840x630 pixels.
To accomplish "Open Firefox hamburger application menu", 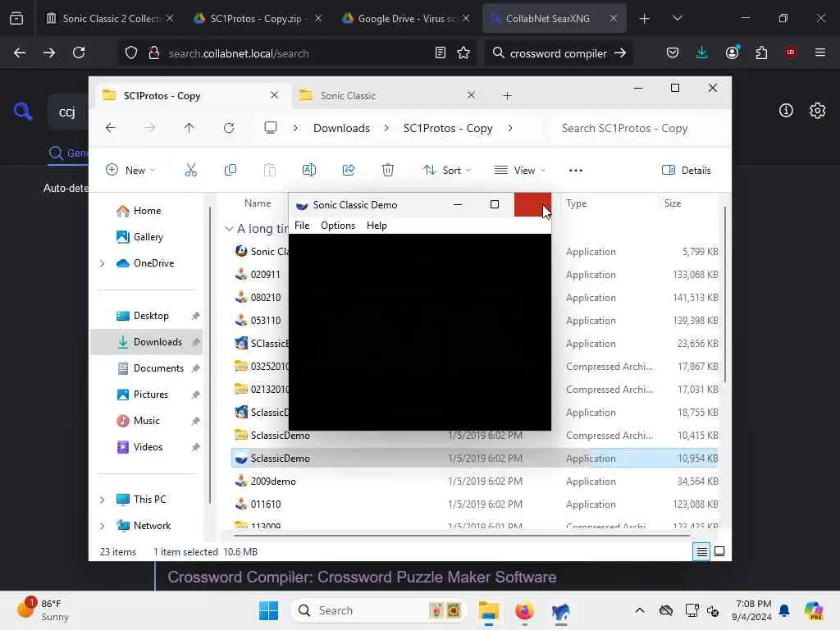I will coord(820,52).
